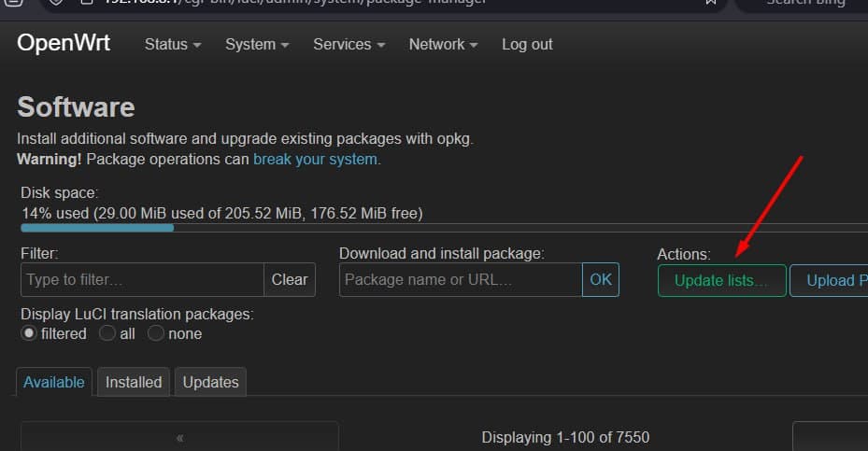The width and height of the screenshot is (868, 451).
Task: Click the browser address bar URL
Action: [295, 2]
